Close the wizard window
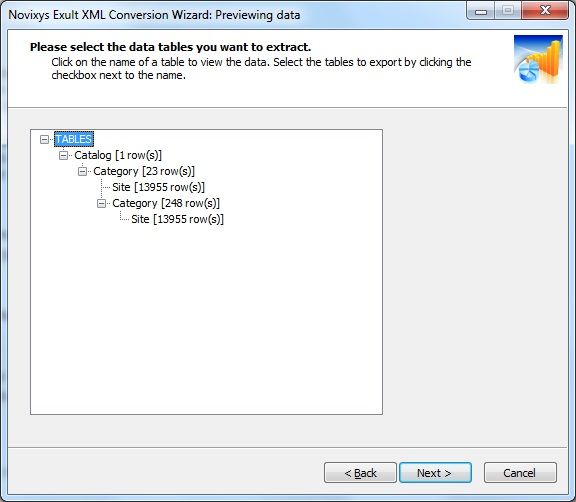 [x=545, y=10]
